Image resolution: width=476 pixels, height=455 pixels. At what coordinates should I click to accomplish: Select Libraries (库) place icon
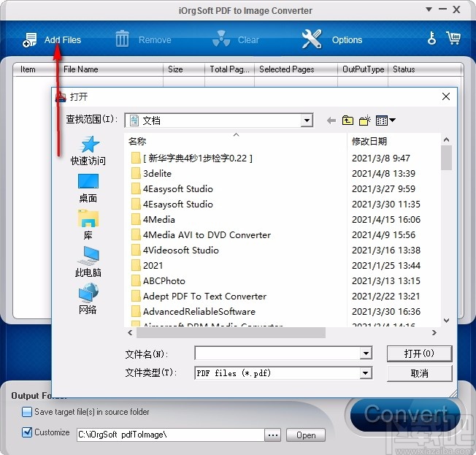coord(88,218)
